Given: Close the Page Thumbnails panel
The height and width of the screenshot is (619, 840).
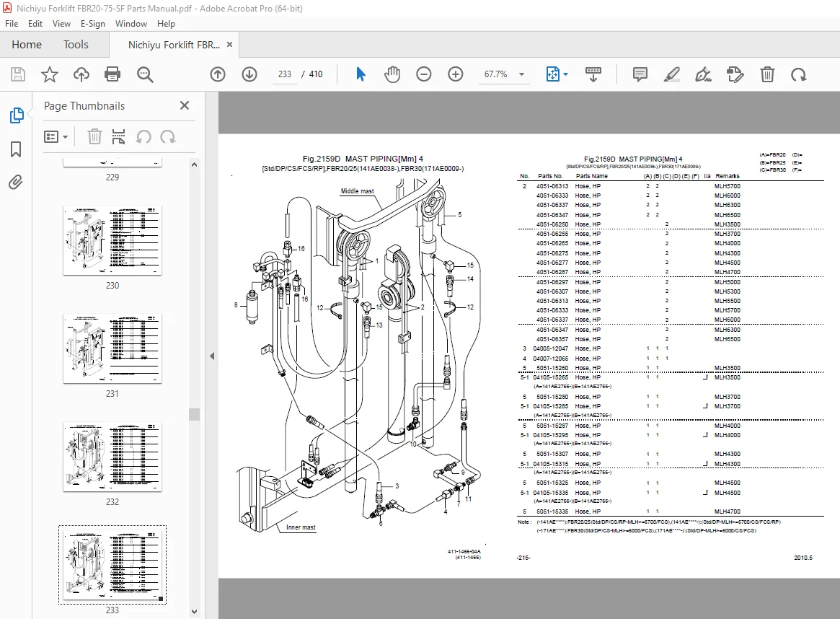Looking at the screenshot, I should (185, 105).
